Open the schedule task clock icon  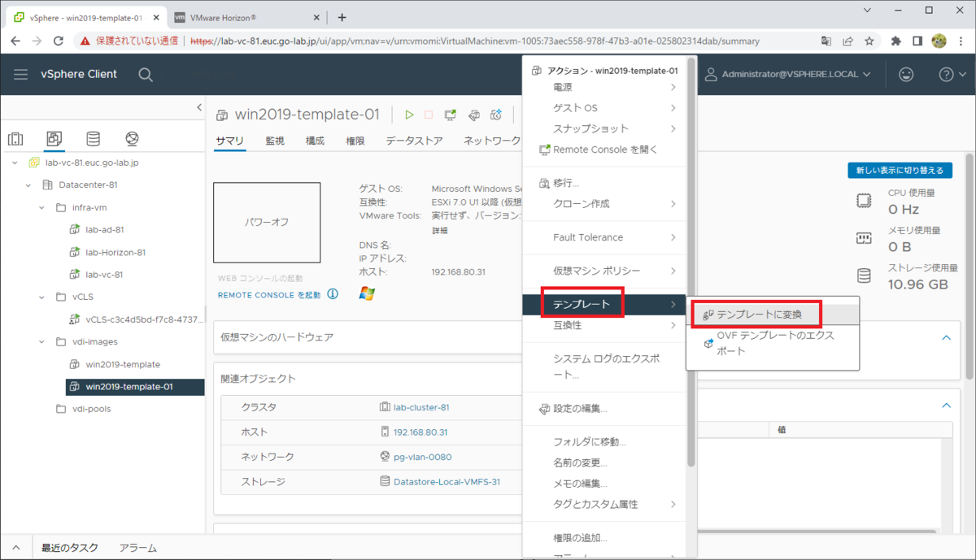[496, 115]
